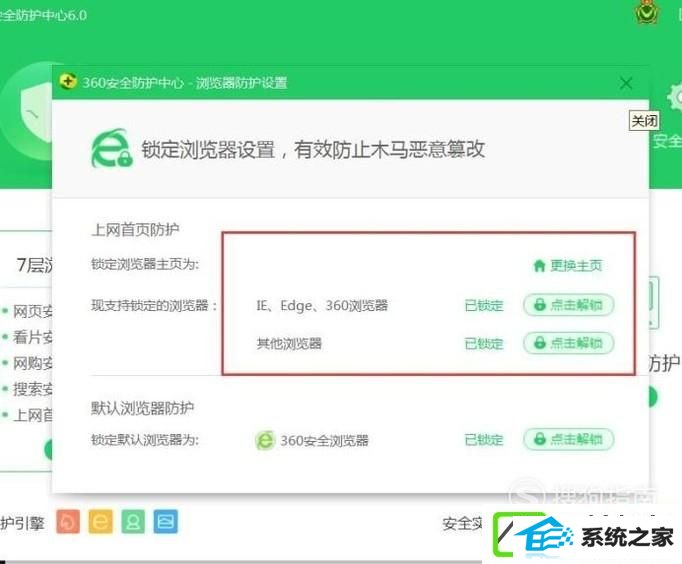Click the green engine icon in bottom bar
This screenshot has width=682, height=564.
(x=133, y=521)
